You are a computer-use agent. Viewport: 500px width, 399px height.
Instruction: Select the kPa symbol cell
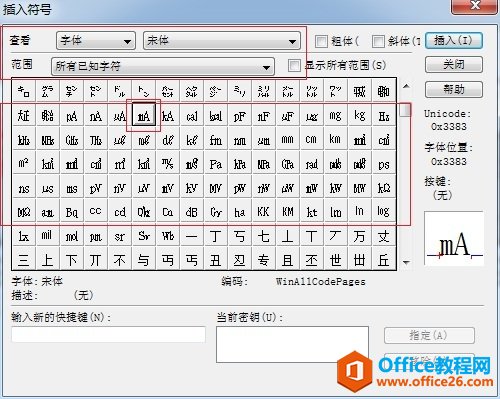pos(240,163)
